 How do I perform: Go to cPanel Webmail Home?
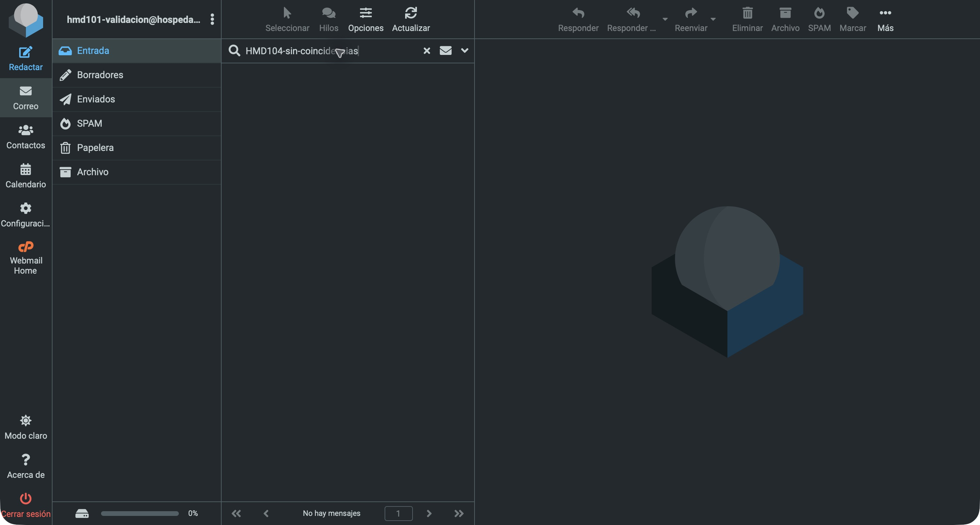(x=26, y=258)
